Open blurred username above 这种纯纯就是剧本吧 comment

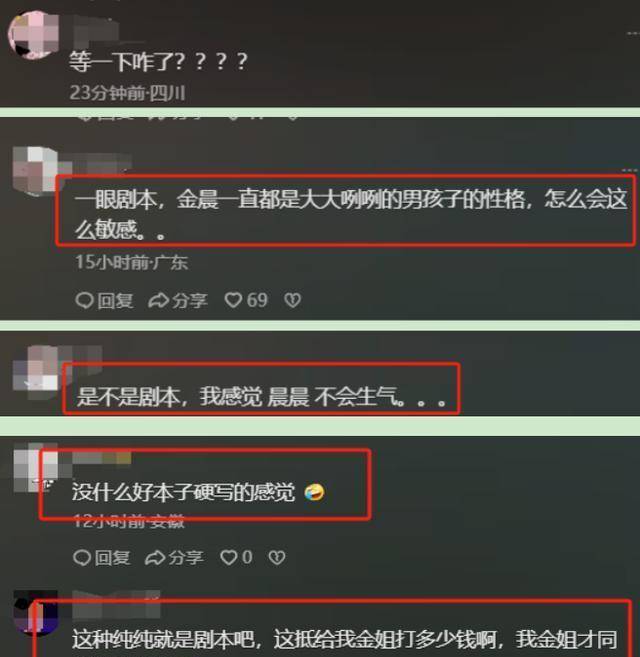[x=116, y=605]
